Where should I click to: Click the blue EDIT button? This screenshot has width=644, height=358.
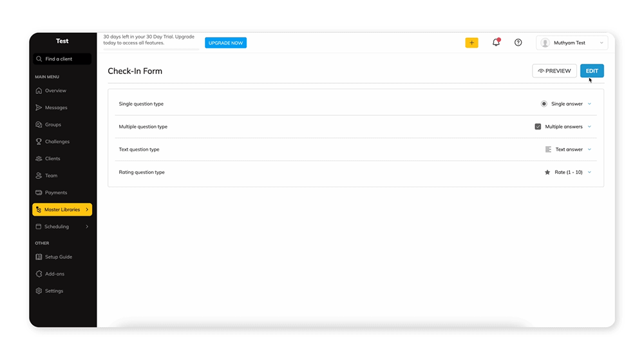click(x=591, y=71)
